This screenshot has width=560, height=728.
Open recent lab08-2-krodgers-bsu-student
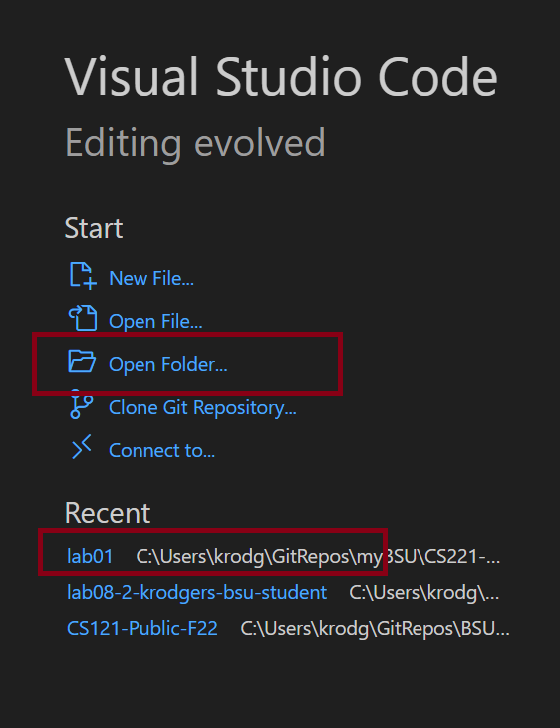point(196,593)
